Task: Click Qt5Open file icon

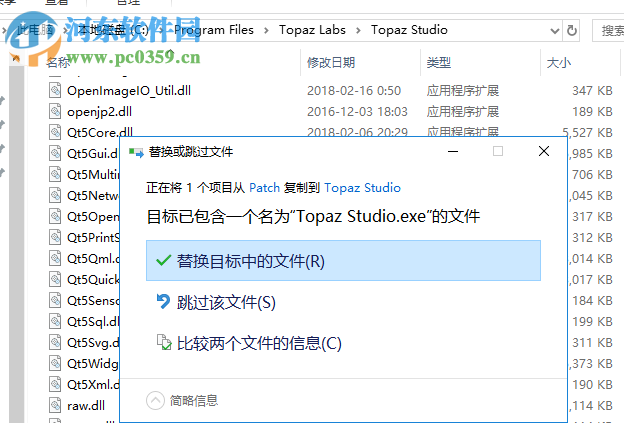Action: pyautogui.click(x=55, y=216)
